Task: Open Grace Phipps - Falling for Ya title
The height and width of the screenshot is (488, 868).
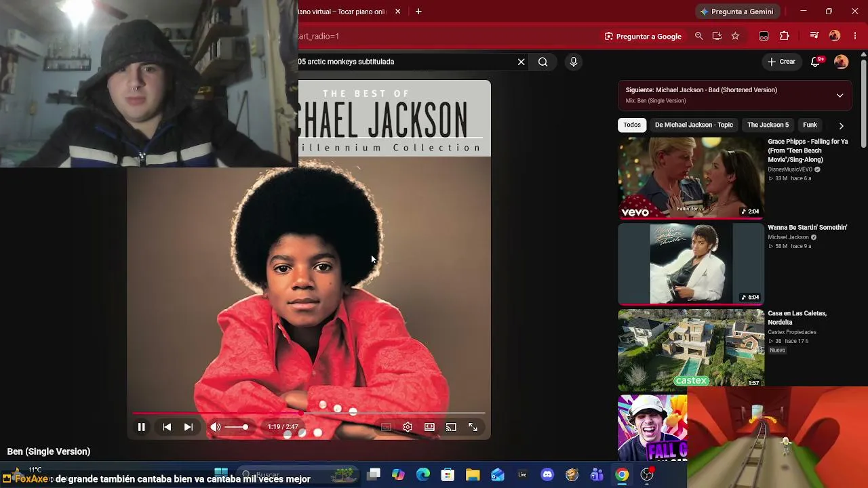Action: click(x=808, y=150)
